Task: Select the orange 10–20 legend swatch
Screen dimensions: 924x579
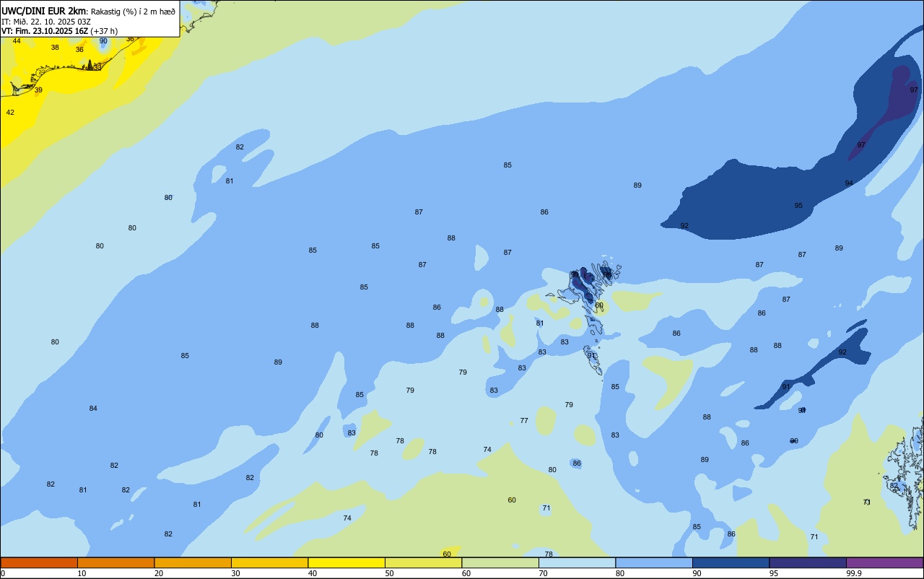Action: [x=115, y=562]
